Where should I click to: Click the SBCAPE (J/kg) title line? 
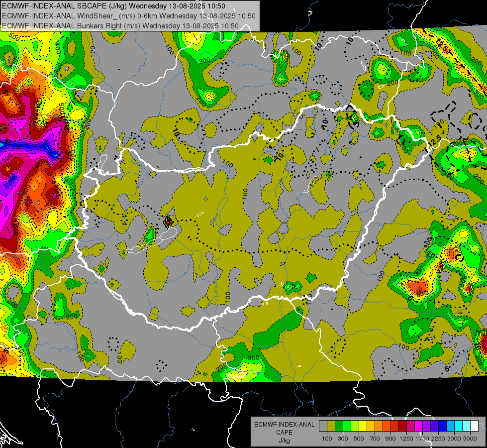[114, 6]
